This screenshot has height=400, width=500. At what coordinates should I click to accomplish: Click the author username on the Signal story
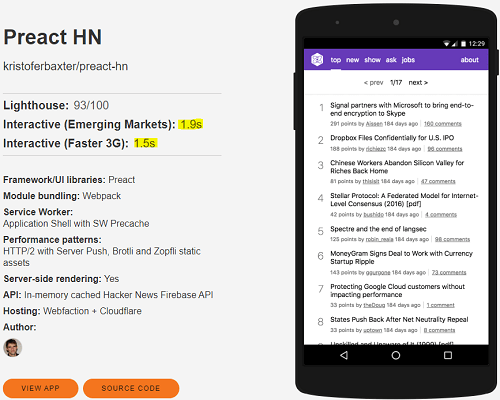(374, 124)
